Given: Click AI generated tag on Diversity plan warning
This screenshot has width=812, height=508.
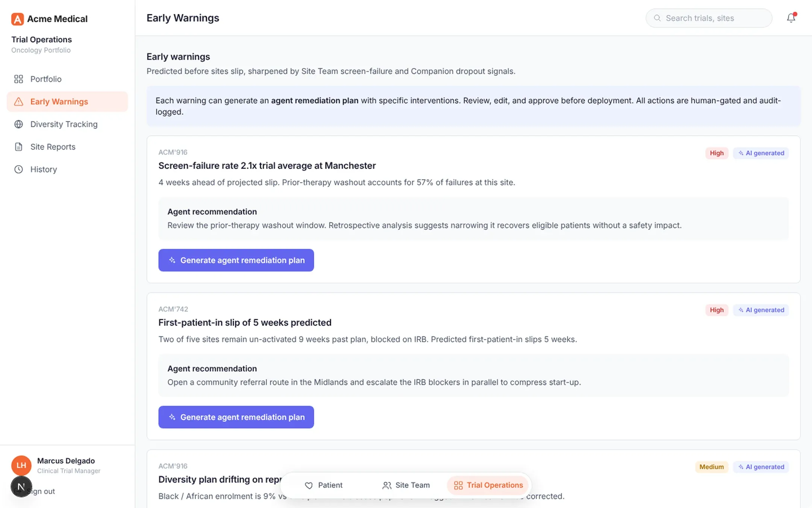Looking at the screenshot, I should (761, 467).
